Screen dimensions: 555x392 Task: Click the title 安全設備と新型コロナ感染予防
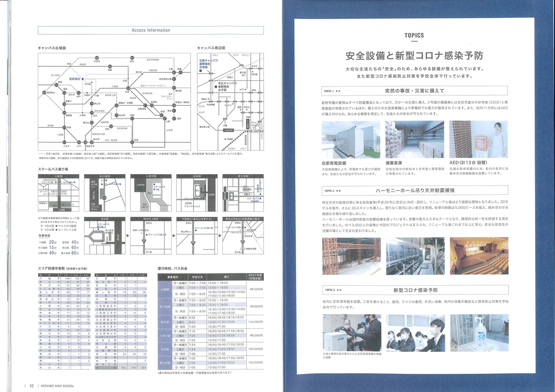pyautogui.click(x=414, y=56)
